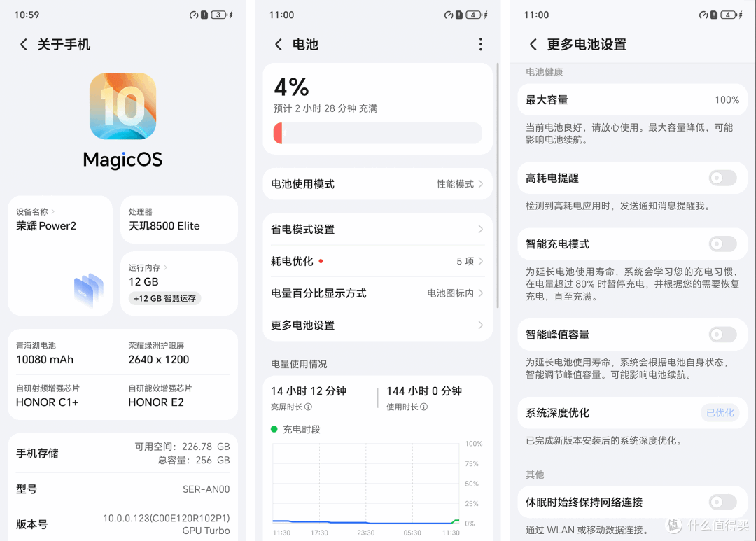Tap the chevron beside 设备名称
The image size is (756, 541).
pos(53,211)
